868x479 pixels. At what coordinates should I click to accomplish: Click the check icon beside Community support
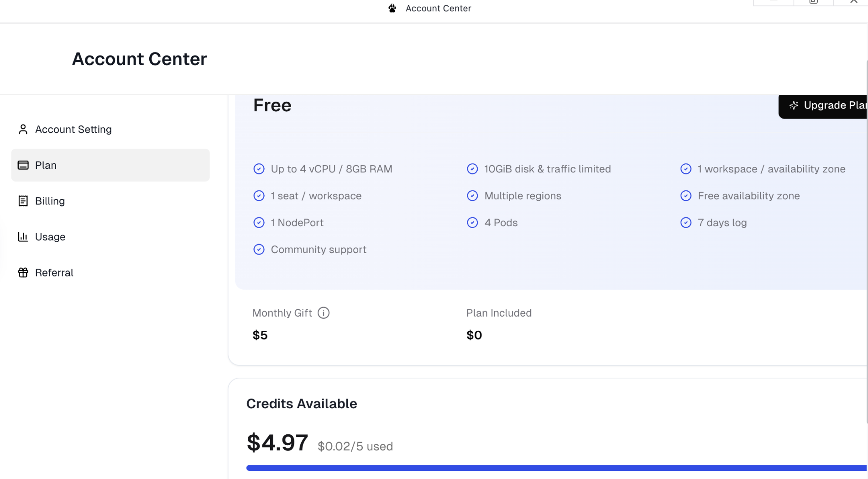259,250
